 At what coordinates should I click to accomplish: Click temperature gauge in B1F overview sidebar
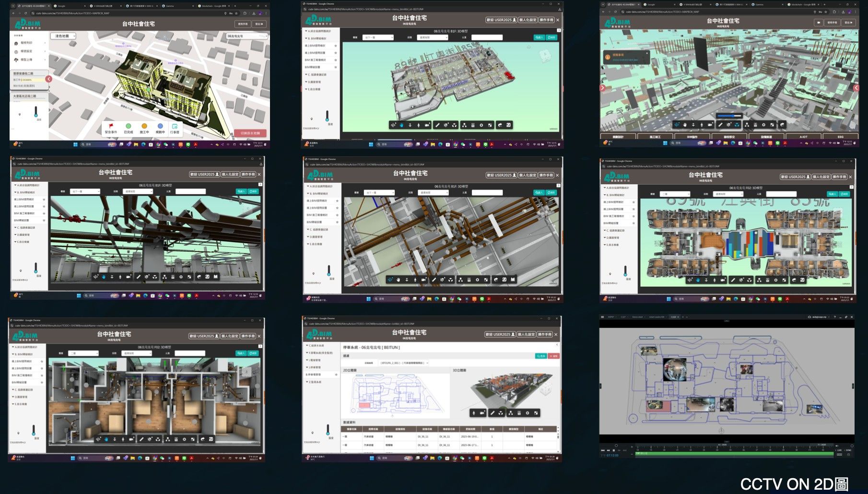click(x=328, y=116)
